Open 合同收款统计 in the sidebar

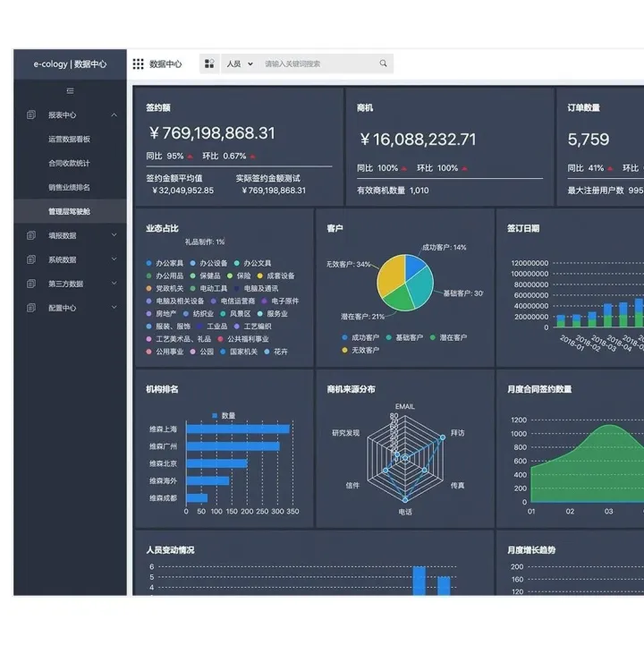coord(69,164)
